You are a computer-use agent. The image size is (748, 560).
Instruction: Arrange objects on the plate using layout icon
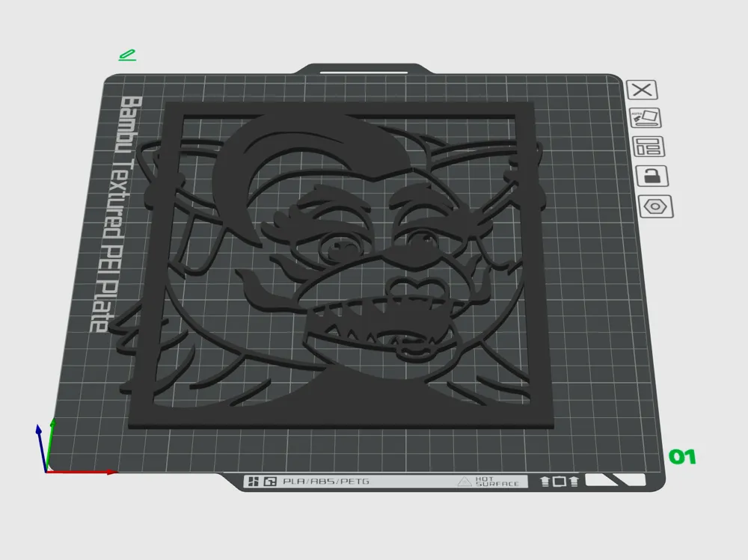click(649, 147)
